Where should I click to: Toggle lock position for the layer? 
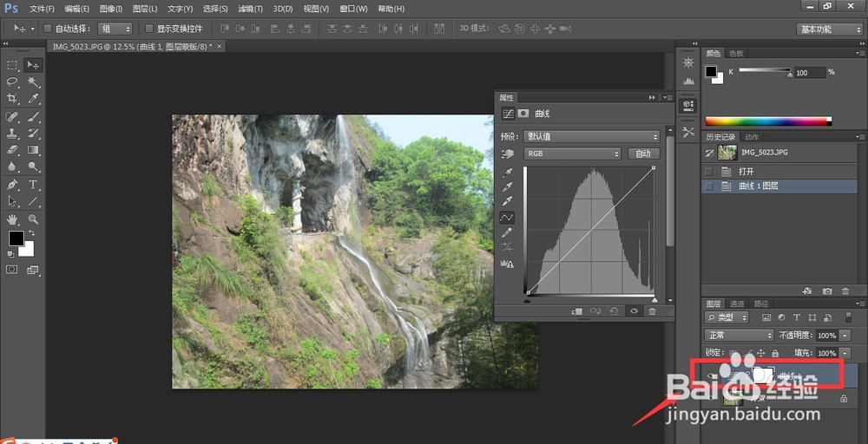coord(760,353)
